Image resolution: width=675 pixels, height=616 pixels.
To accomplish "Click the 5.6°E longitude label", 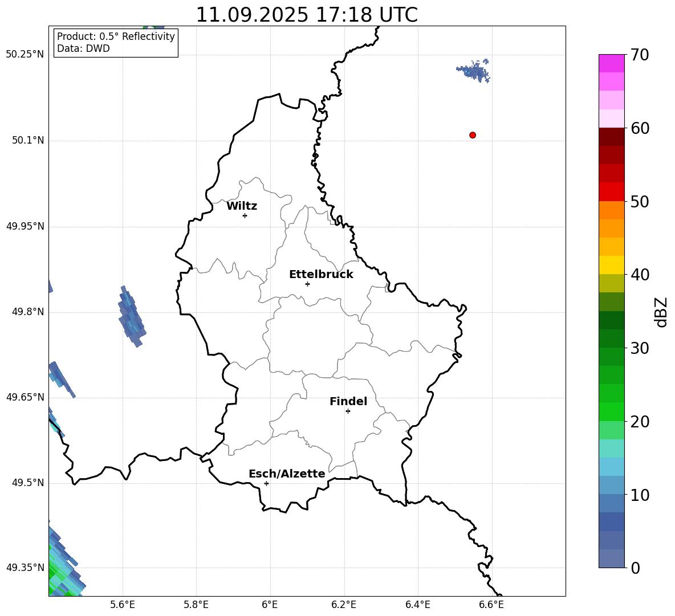I will (123, 605).
